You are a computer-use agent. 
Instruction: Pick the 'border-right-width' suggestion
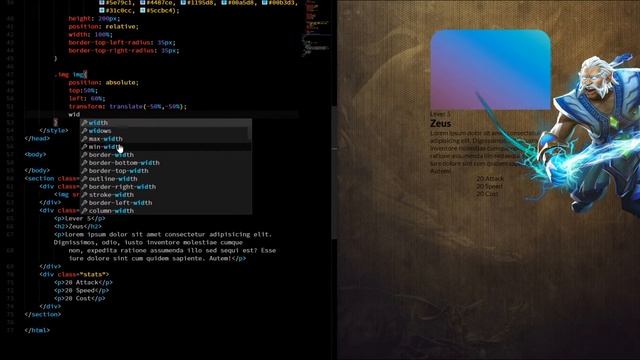pos(165,187)
